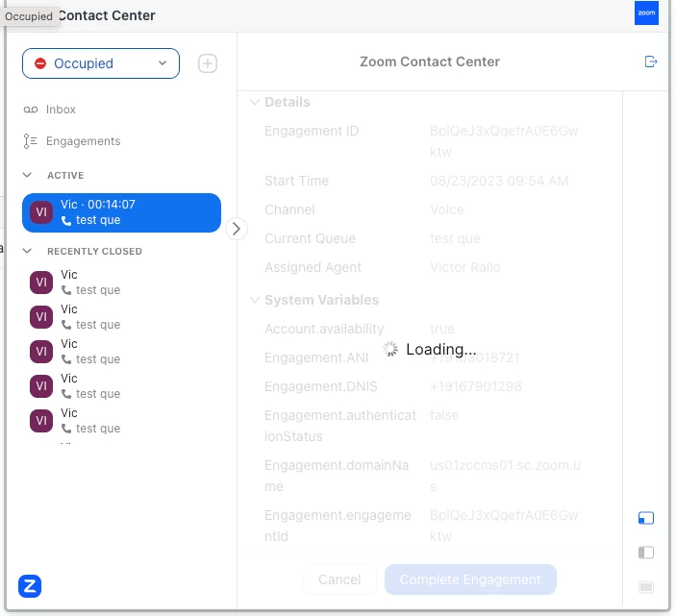Collapse the ACTIVE section
This screenshot has width=676, height=616.
pyautogui.click(x=27, y=175)
